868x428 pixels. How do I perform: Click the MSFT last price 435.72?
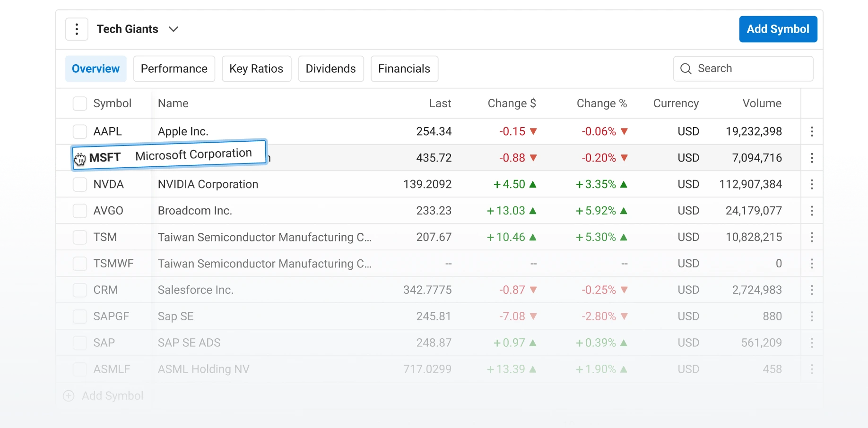[434, 158]
